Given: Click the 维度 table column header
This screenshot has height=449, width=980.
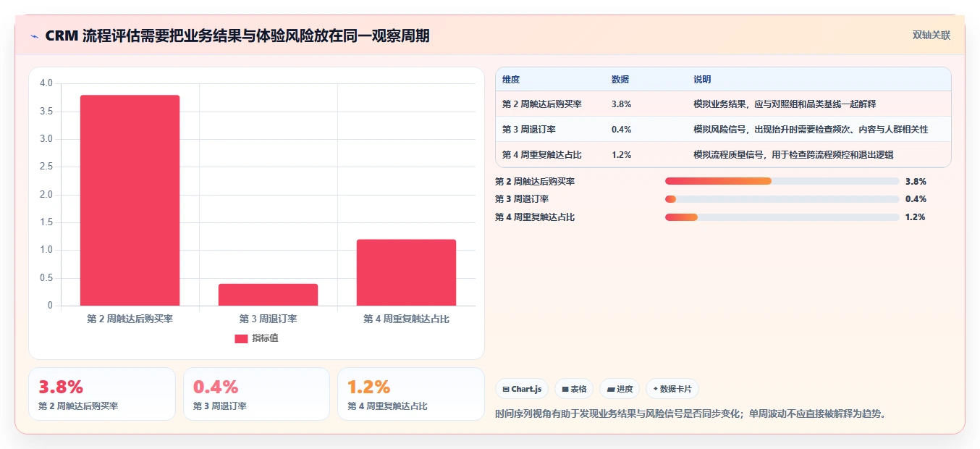Looking at the screenshot, I should 511,79.
